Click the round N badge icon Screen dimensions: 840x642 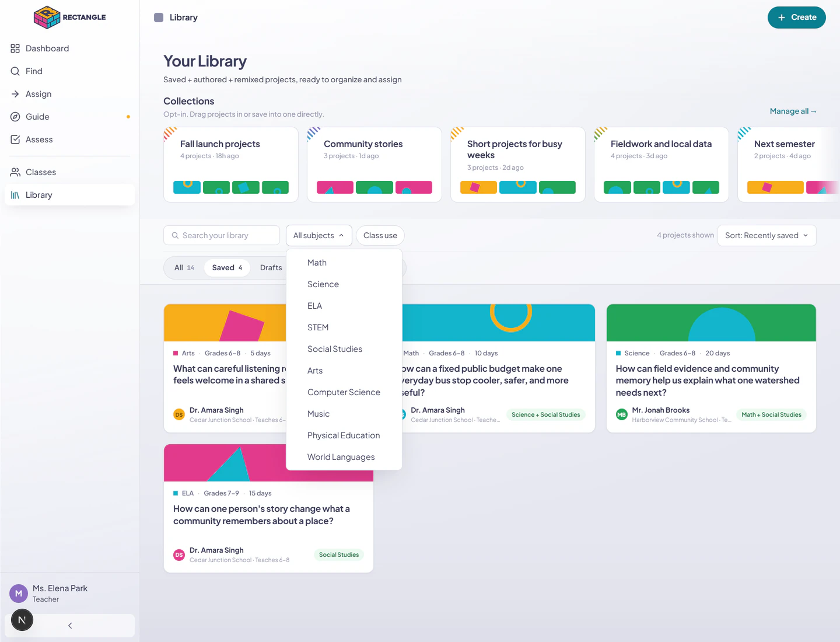[x=22, y=620]
